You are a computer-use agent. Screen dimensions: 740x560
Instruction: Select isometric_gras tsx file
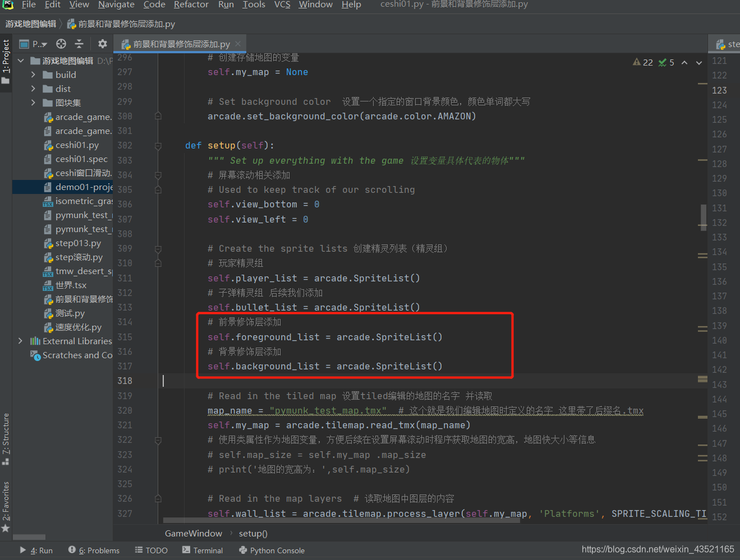coord(78,201)
